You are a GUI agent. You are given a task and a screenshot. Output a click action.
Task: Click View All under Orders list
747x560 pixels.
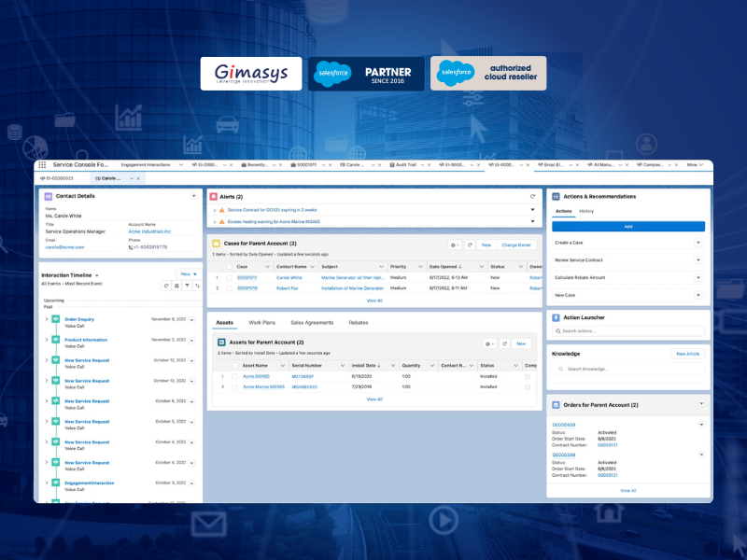click(627, 491)
